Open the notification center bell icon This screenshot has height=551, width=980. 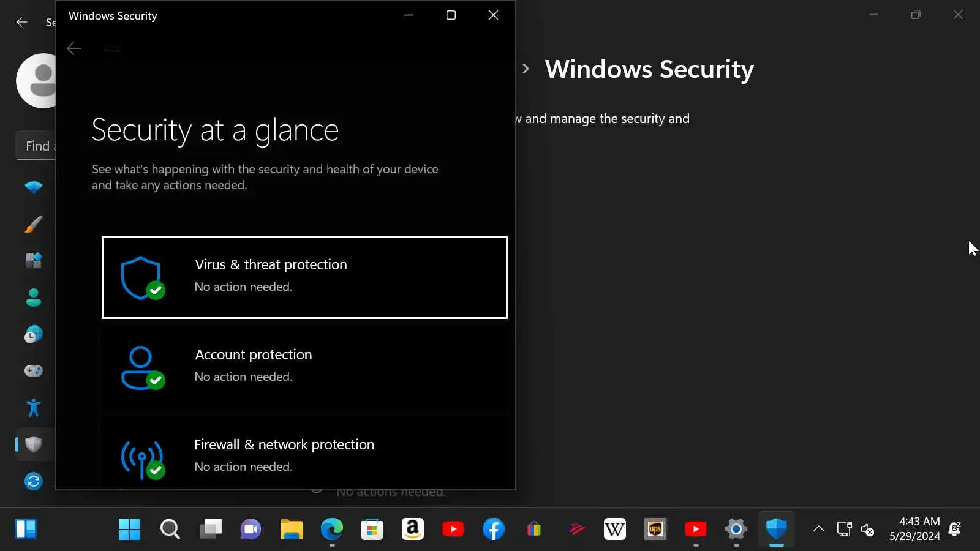(954, 529)
